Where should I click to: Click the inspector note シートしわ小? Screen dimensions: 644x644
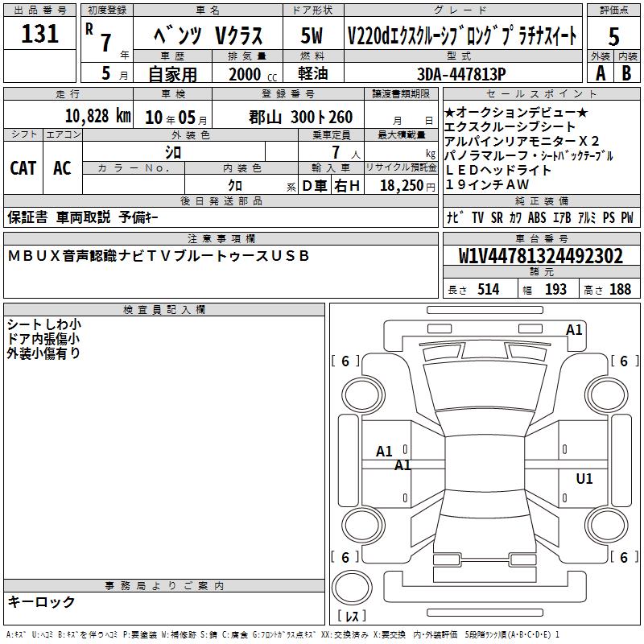44,324
